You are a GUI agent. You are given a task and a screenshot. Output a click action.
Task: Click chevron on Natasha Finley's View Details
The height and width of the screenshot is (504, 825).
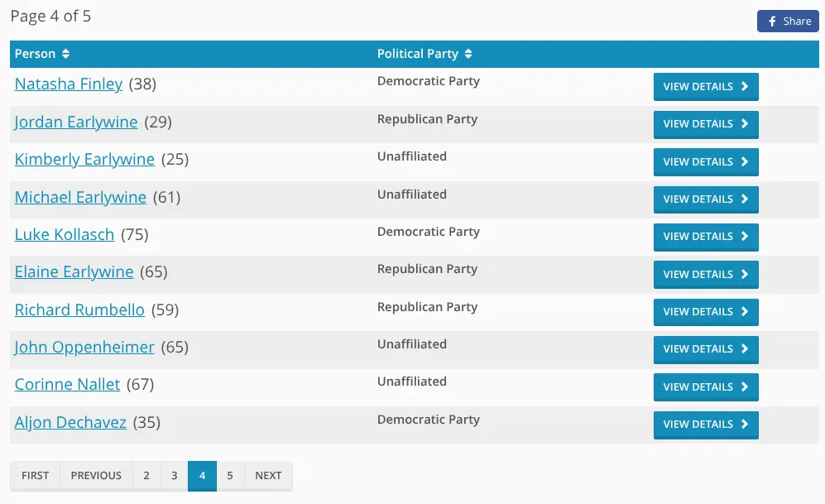pos(745,86)
